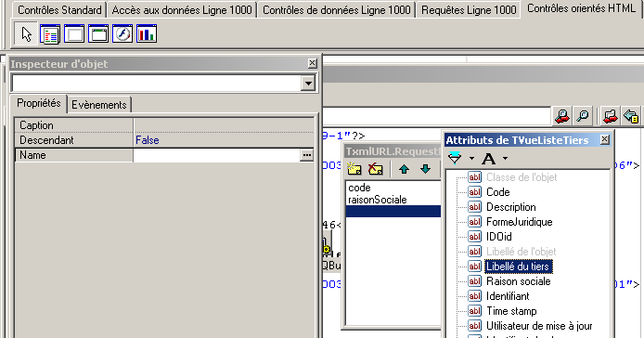This screenshot has height=338, width=644.
Task: Click the red search binoculars icon
Action: 562,116
